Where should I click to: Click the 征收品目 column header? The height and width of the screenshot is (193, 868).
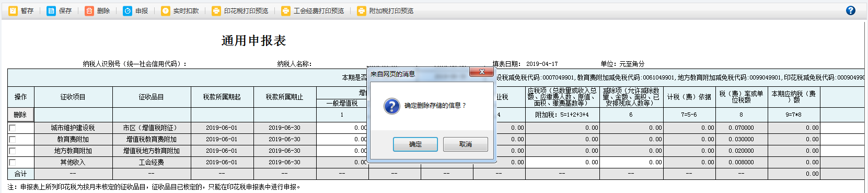point(152,97)
